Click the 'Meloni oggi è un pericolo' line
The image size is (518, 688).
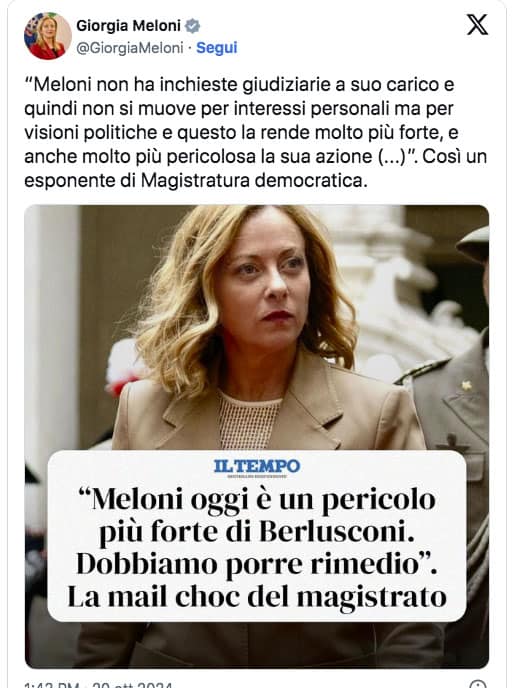click(257, 500)
